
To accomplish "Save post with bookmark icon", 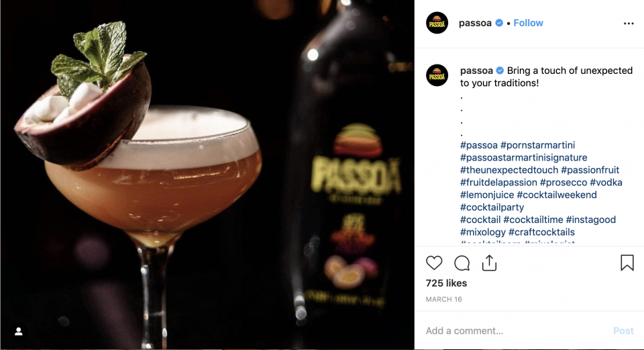I will 627,263.
